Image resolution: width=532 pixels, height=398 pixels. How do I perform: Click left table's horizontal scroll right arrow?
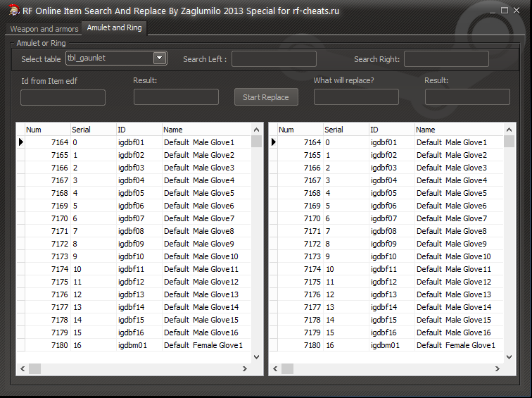tap(245, 369)
